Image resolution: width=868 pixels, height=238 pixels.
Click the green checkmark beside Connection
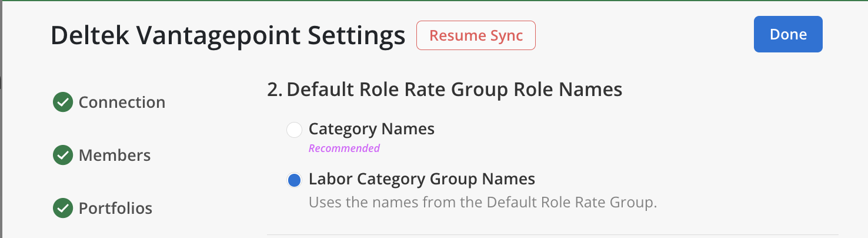tap(62, 103)
